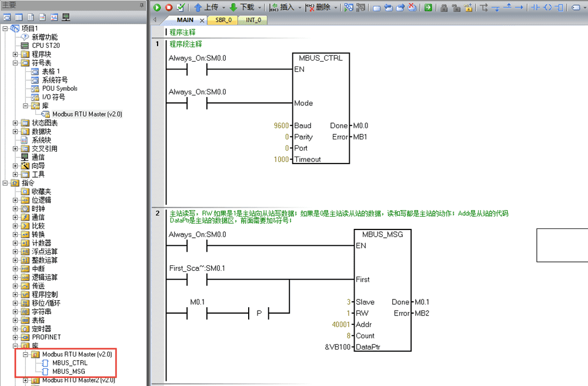Toggle the pin icon on 主要 panel
The height and width of the screenshot is (386, 588).
pos(142,5)
